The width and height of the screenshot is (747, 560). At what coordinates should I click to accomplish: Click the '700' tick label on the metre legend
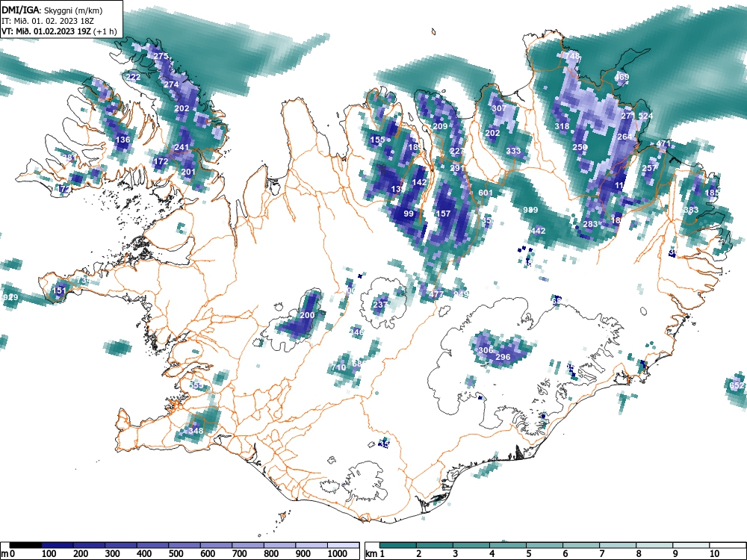point(239,554)
